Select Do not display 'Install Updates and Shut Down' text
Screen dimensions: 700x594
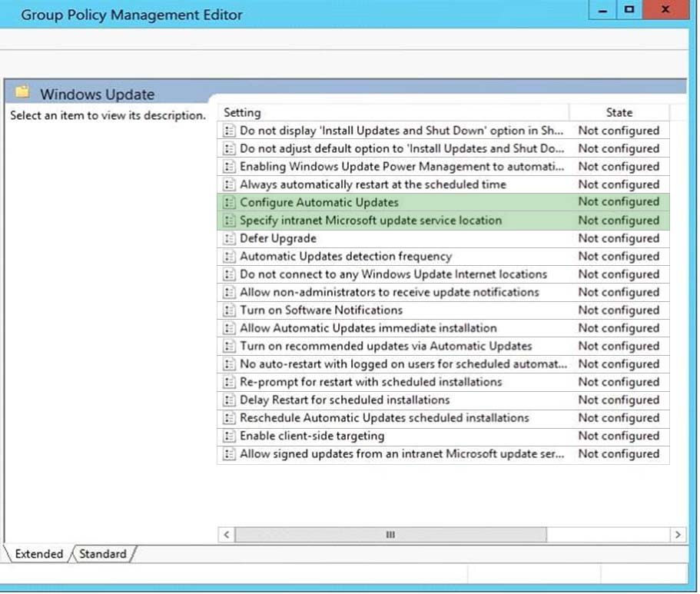401,131
